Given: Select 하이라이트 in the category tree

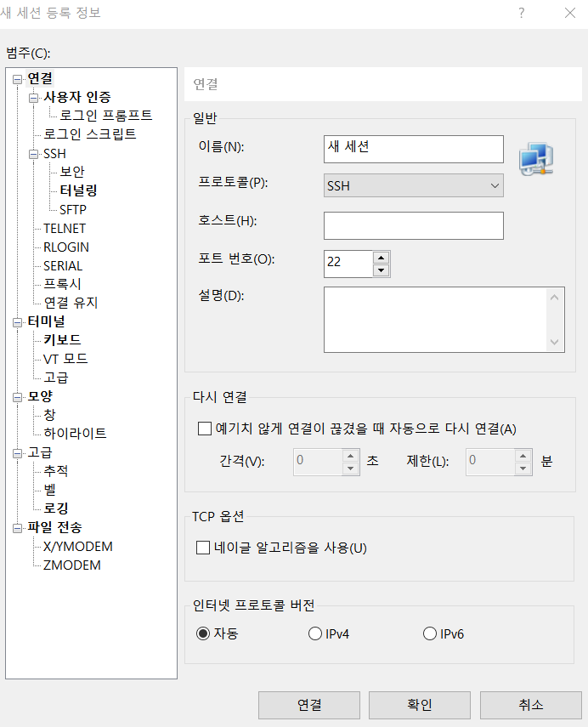Looking at the screenshot, I should [x=75, y=433].
